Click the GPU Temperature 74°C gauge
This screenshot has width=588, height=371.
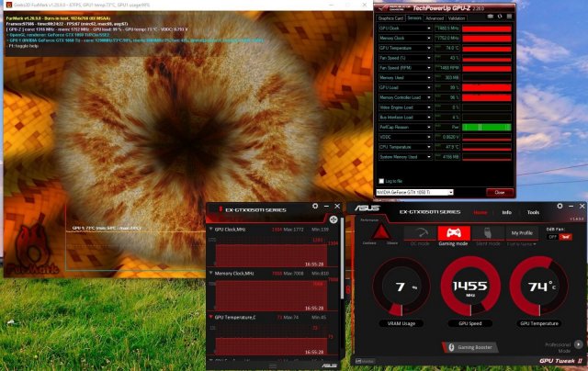click(x=539, y=287)
